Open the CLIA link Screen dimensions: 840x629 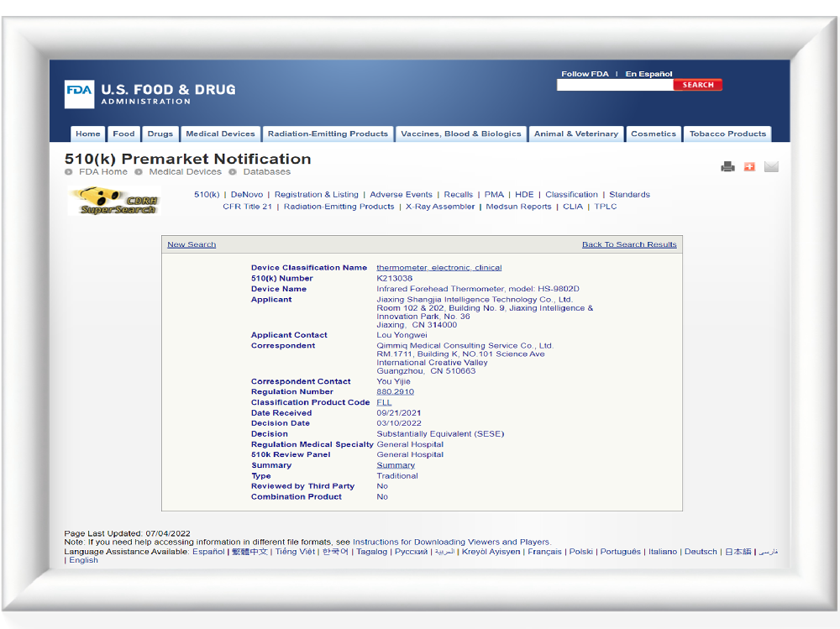(573, 207)
